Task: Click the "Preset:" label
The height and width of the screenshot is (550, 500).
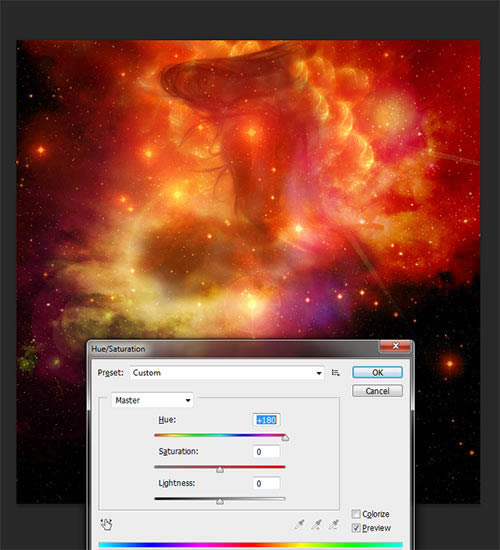Action: click(x=111, y=373)
